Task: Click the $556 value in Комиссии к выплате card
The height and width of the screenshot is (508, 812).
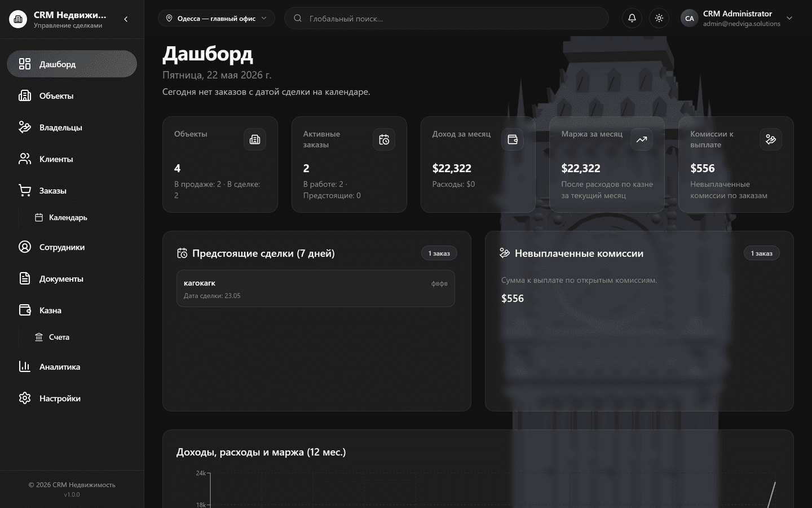Action: [703, 168]
